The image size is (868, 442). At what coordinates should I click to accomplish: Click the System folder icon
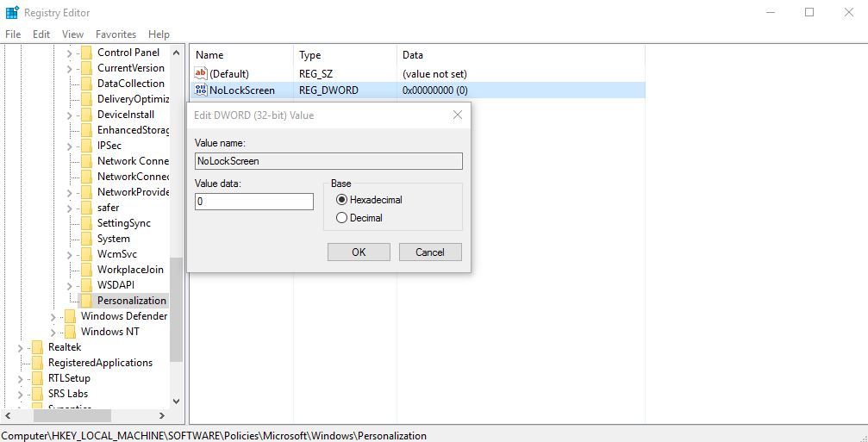[86, 239]
